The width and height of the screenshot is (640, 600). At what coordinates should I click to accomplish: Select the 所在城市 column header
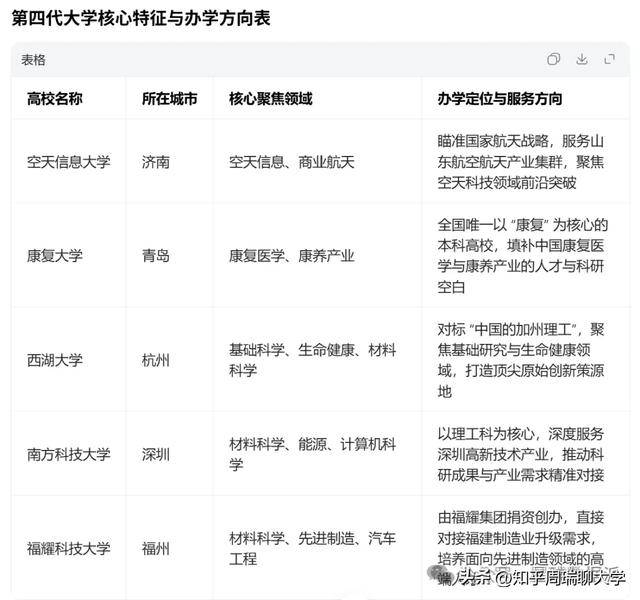click(x=169, y=99)
